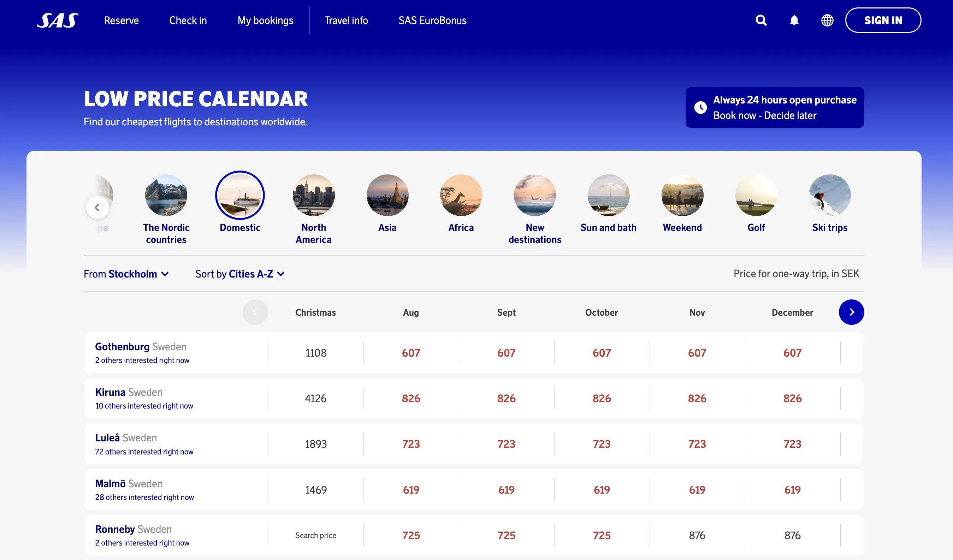Select Malmö Nov price 619
The width and height of the screenshot is (953, 560).
point(697,490)
